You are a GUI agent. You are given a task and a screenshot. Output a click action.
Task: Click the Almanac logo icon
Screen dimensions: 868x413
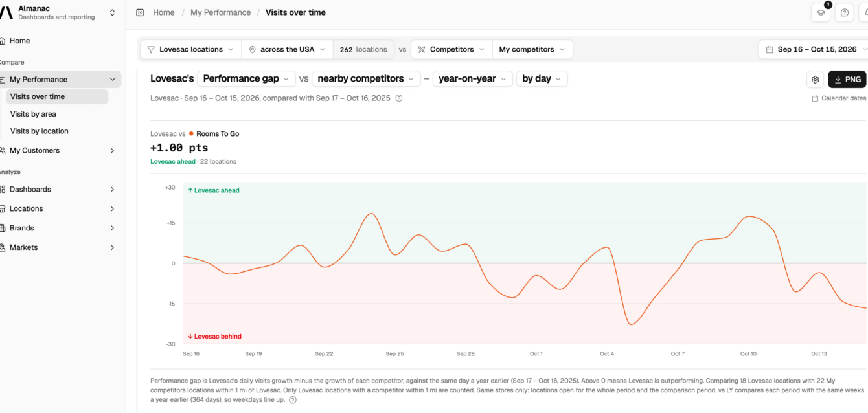pos(6,12)
